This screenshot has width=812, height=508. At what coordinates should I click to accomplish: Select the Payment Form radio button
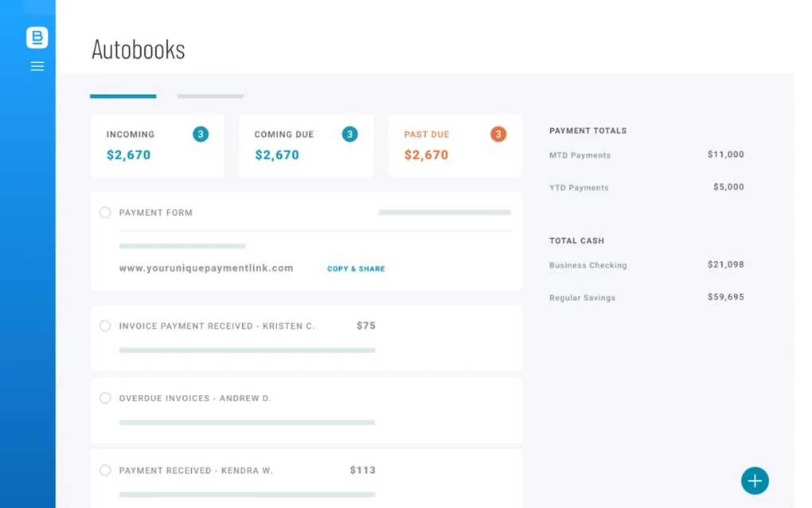[105, 213]
